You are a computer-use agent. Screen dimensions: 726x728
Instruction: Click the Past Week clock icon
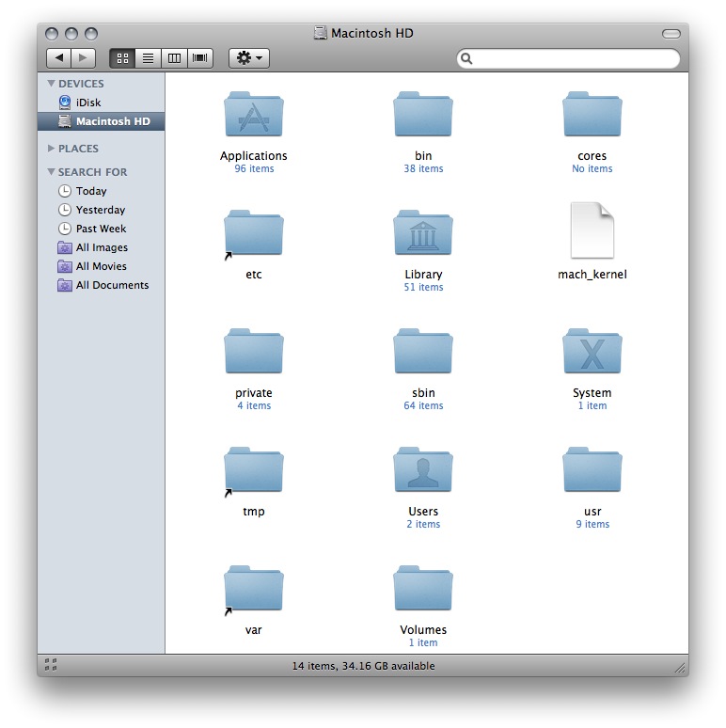click(65, 229)
